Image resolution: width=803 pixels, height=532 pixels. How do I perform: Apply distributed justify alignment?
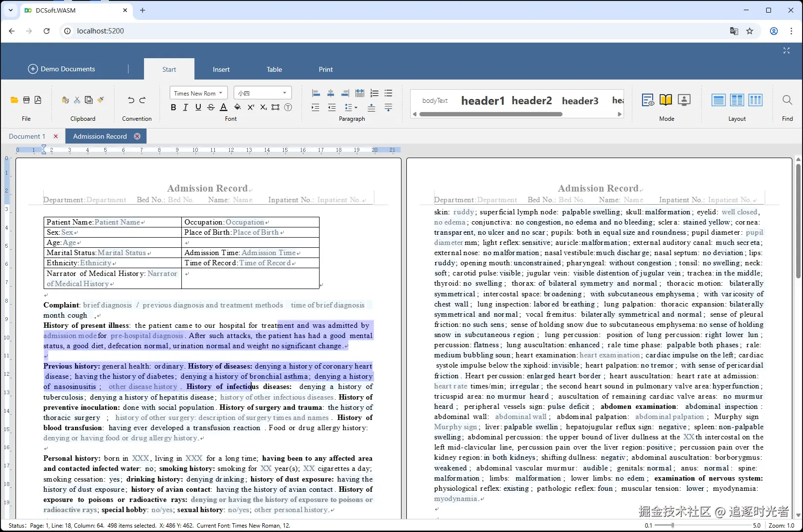[x=360, y=93]
